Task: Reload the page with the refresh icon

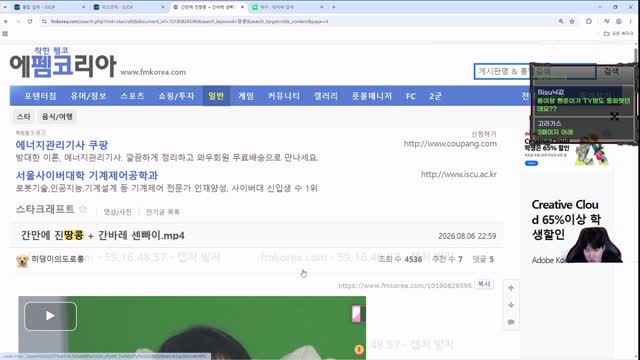Action: tap(30, 21)
